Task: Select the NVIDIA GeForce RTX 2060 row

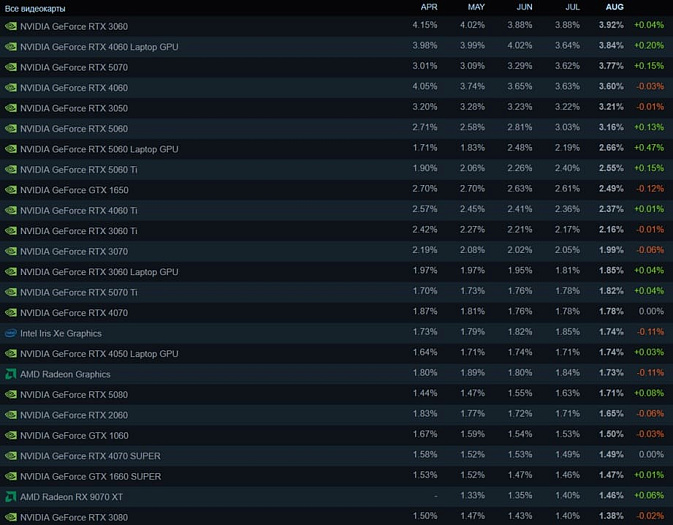Action: (336, 415)
